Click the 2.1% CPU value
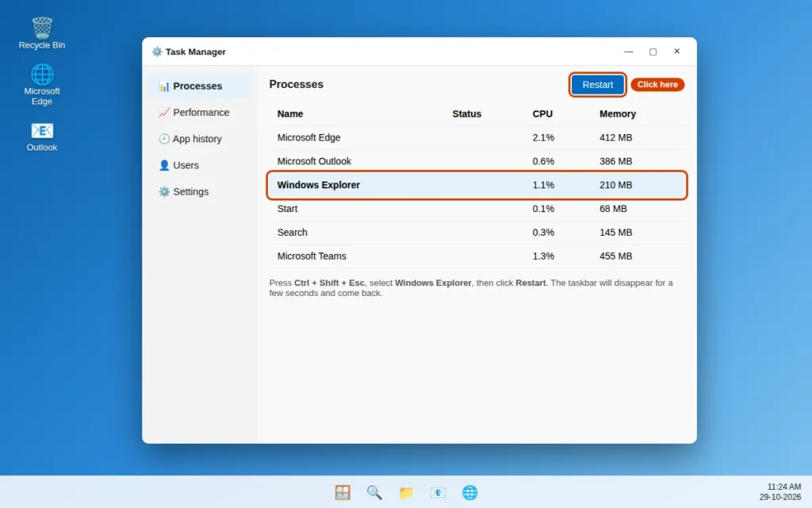 tap(543, 138)
